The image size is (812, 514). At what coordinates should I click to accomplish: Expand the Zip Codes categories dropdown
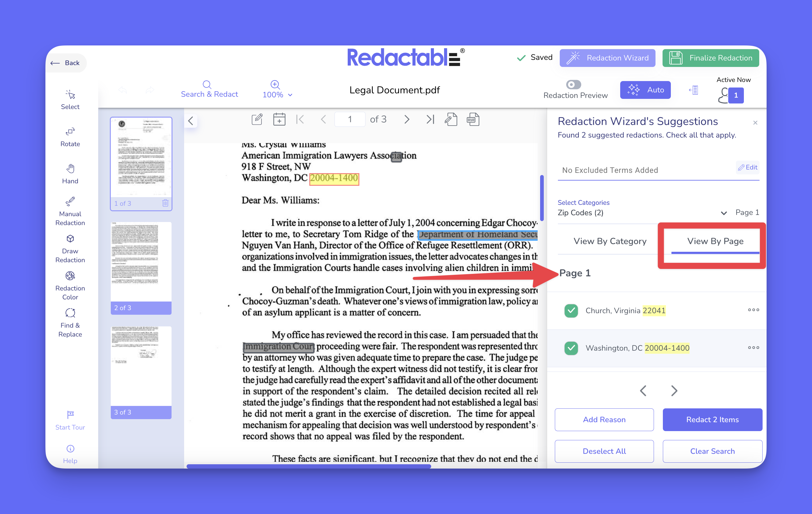pos(723,213)
